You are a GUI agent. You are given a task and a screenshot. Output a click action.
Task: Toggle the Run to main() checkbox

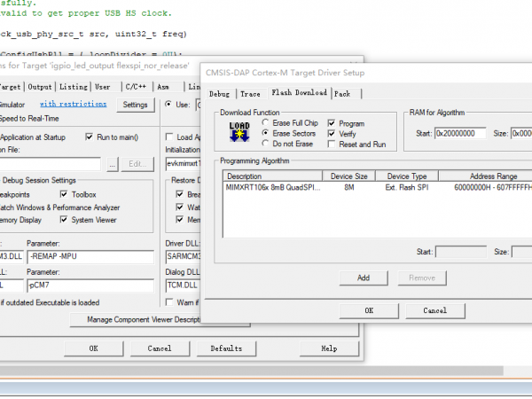pyautogui.click(x=90, y=137)
